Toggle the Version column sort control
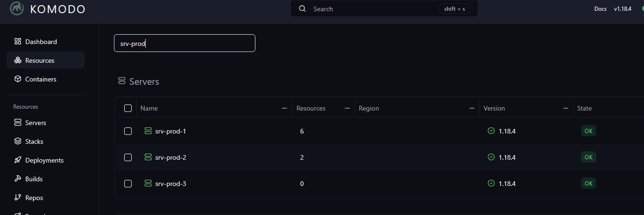Image resolution: width=644 pixels, height=215 pixels. coord(565,108)
